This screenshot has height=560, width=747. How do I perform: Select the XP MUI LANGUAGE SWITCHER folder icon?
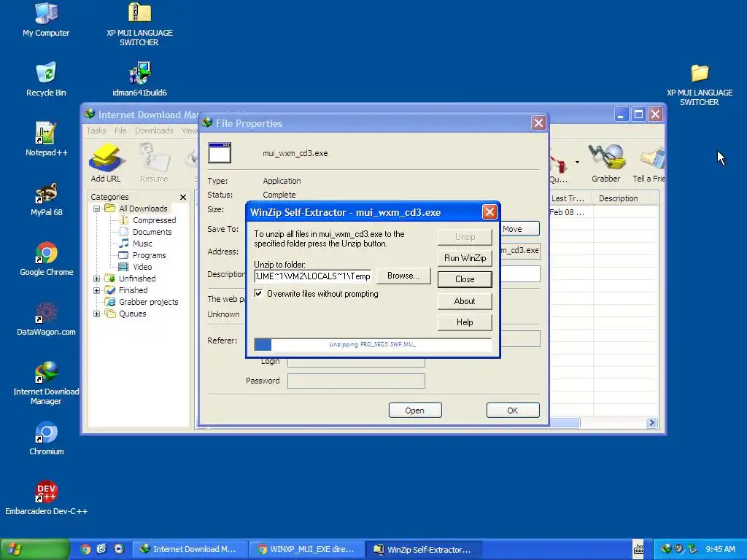click(x=700, y=85)
